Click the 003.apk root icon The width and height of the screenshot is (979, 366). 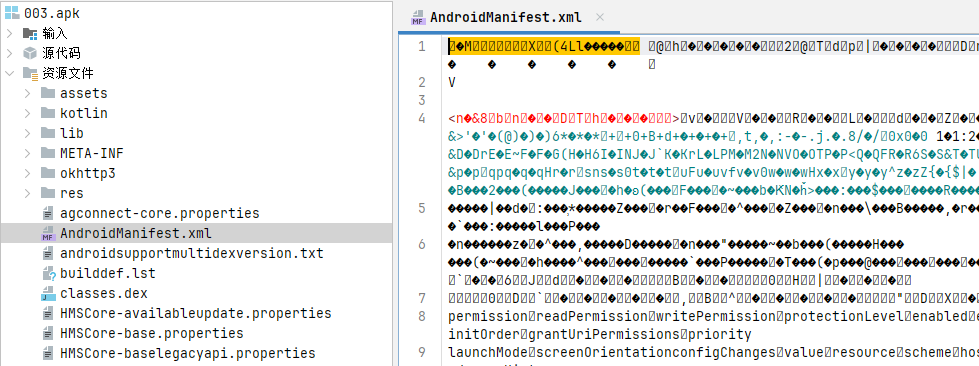tap(12, 13)
